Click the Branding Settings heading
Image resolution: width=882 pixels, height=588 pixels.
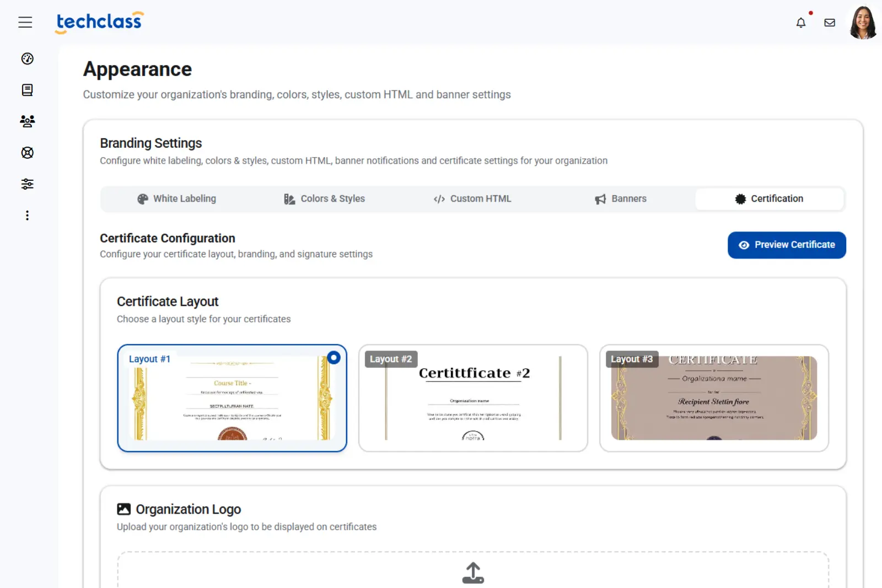click(151, 143)
